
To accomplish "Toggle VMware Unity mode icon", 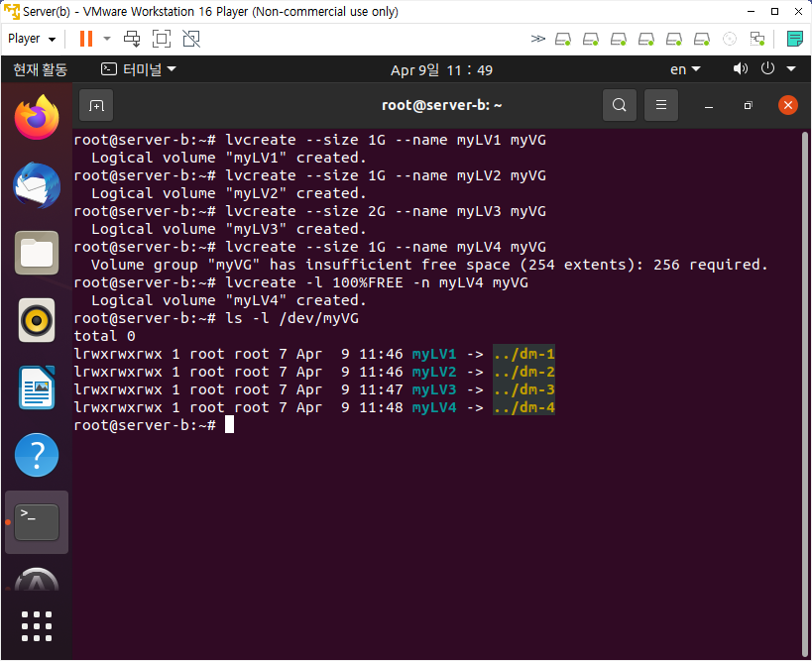I will [191, 39].
